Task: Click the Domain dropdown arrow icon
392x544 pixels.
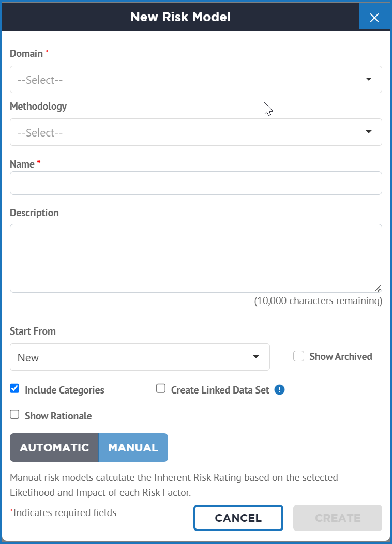Action: (369, 79)
